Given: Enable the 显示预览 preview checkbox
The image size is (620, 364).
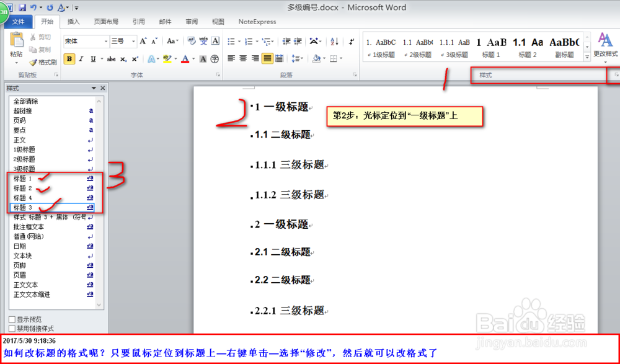Looking at the screenshot, I should pos(12,318).
